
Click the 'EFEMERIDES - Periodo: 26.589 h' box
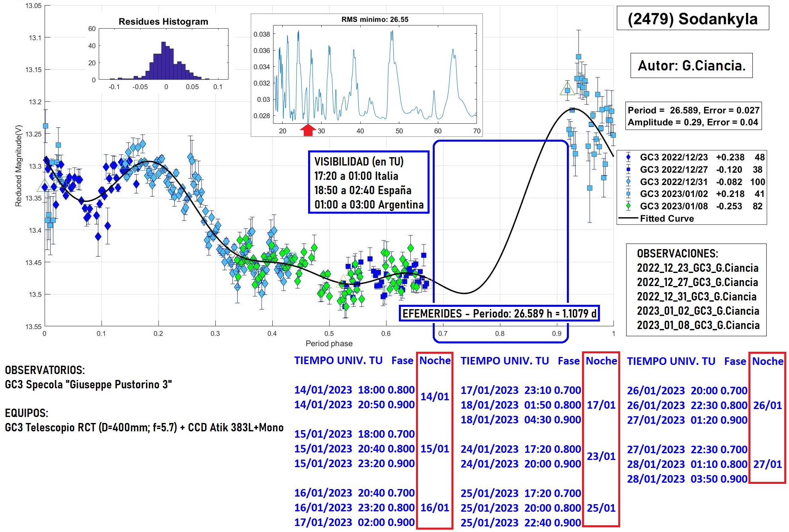pyautogui.click(x=499, y=314)
